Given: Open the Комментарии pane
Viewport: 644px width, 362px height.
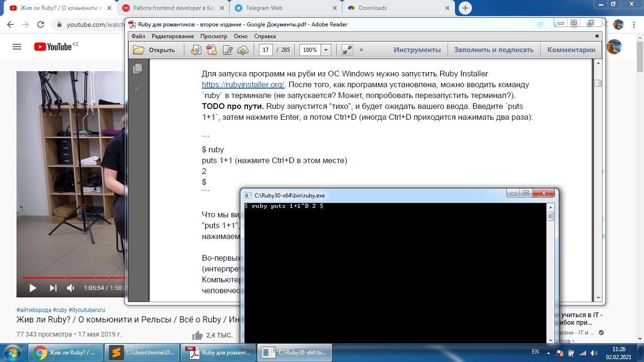Looking at the screenshot, I should coord(571,50).
